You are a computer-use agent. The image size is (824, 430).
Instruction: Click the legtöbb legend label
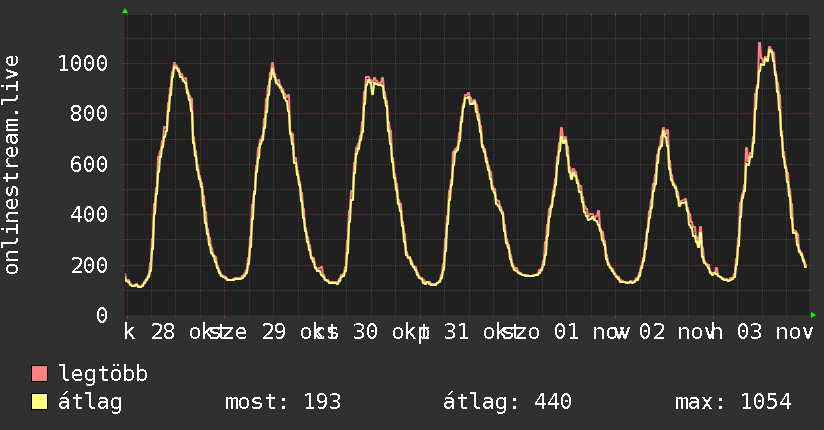[103, 374]
